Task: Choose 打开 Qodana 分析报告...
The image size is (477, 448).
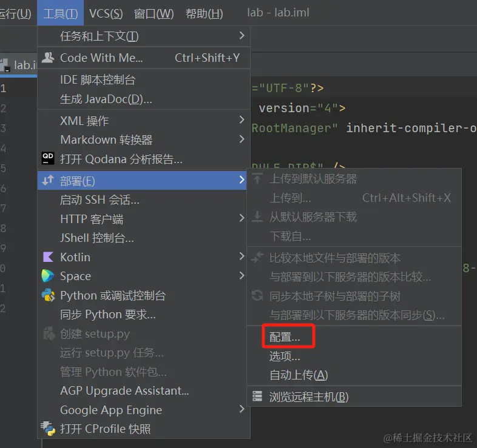Action: click(x=144, y=159)
